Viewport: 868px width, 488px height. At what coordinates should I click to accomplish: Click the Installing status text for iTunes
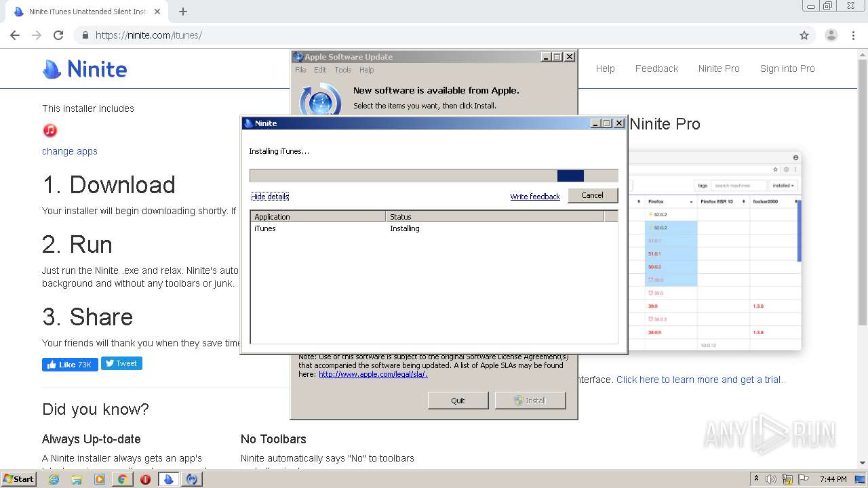click(x=405, y=228)
